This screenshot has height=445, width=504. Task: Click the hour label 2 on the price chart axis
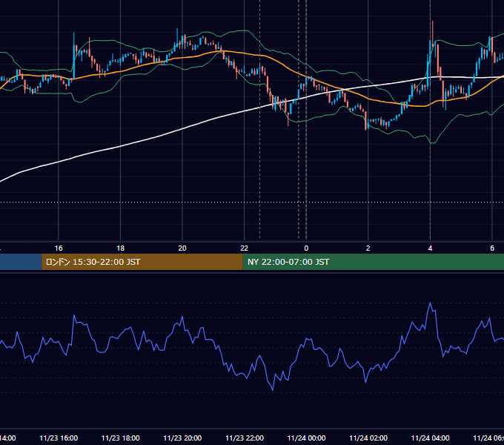click(368, 248)
